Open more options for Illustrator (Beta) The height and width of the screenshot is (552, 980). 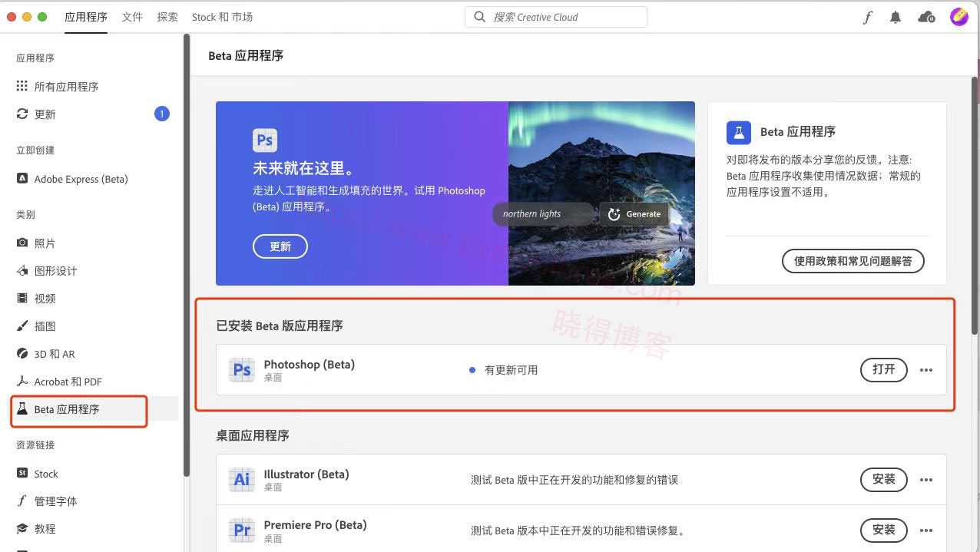(x=926, y=480)
